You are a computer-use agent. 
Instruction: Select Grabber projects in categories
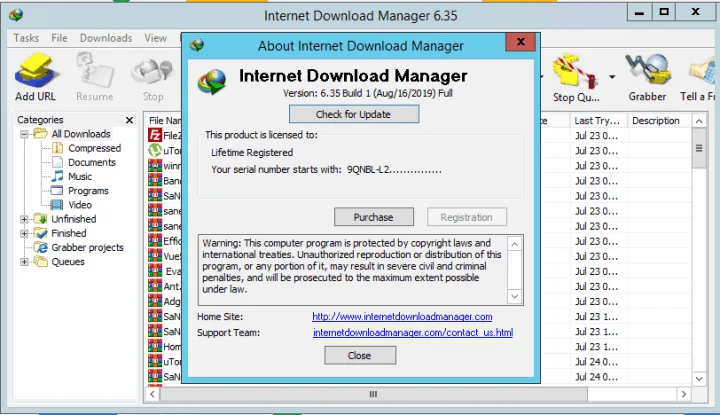[87, 247]
